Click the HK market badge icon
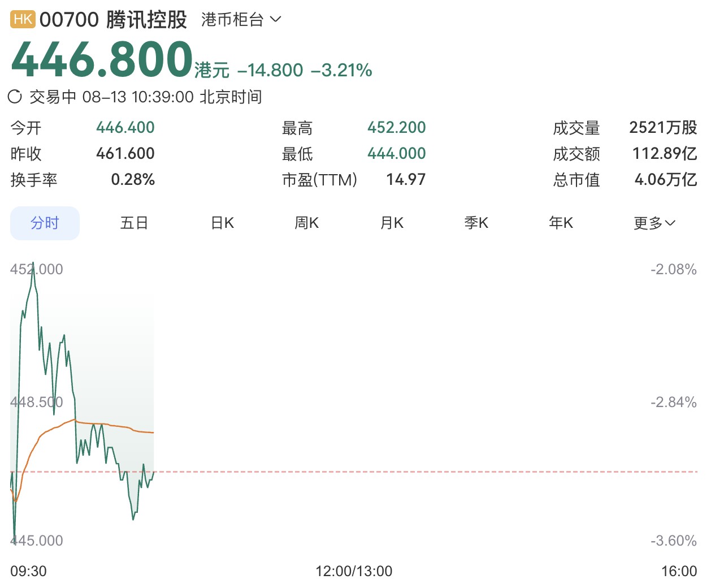Viewport: 711px width, 588px height. pyautogui.click(x=23, y=19)
